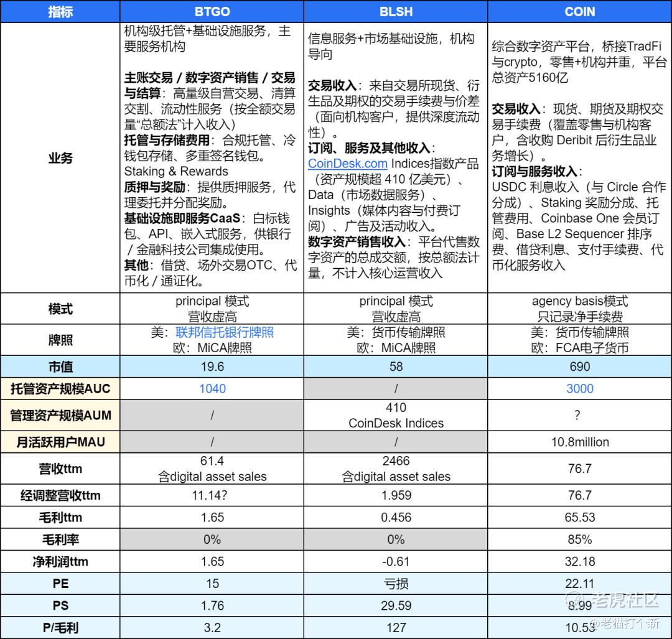672x639 pixels.
Task: Select the 410 CoinDesk Indices cell
Action: click(396, 415)
